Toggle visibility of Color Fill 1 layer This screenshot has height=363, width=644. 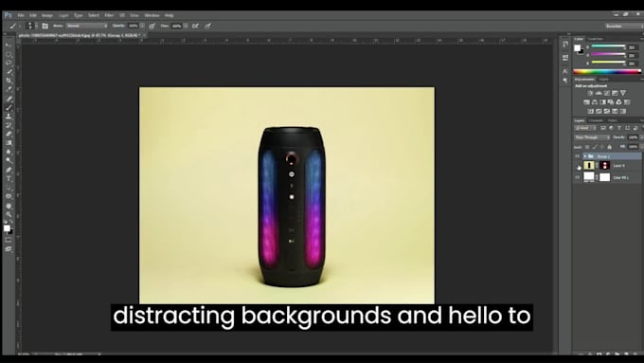577,177
